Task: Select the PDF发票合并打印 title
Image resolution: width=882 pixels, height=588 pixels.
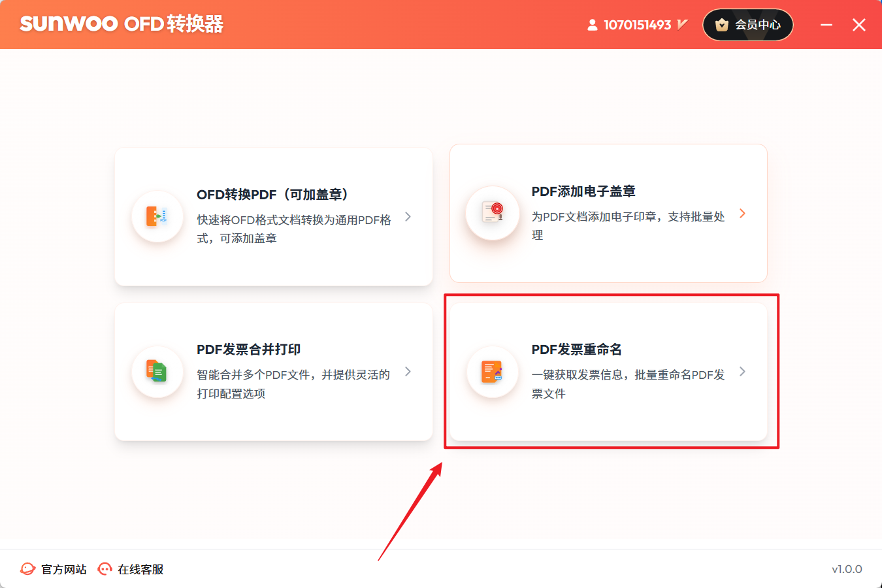Action: (248, 350)
